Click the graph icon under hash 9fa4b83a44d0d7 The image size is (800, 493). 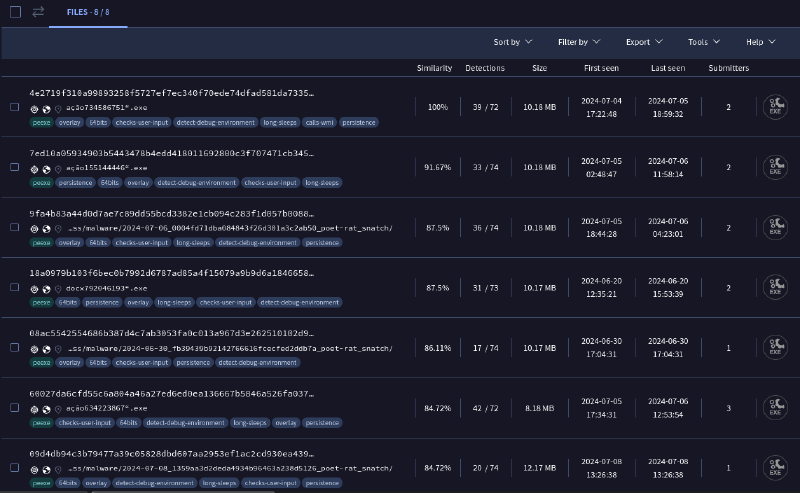pos(35,228)
